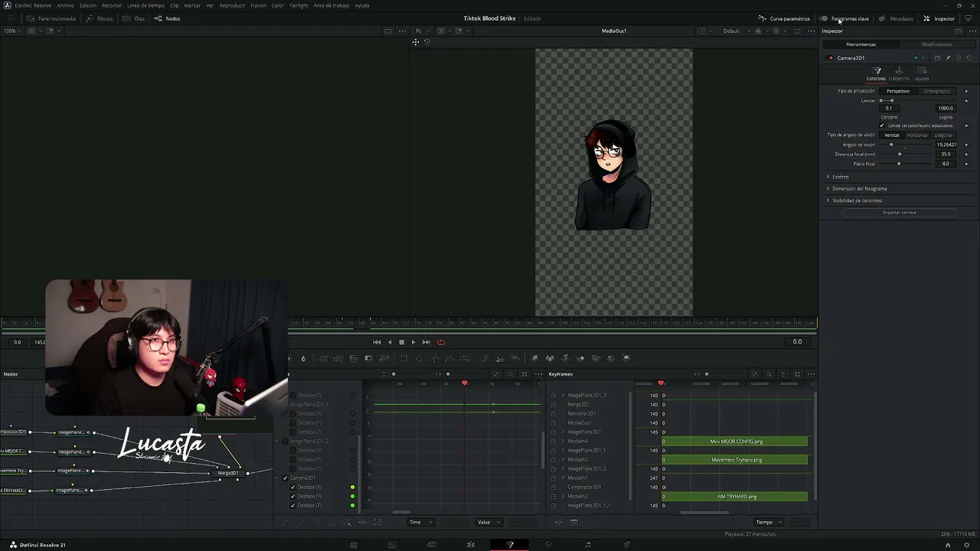The width and height of the screenshot is (980, 551).
Task: Switch to Ajustes tab for Camera3D1
Action: 922,73
